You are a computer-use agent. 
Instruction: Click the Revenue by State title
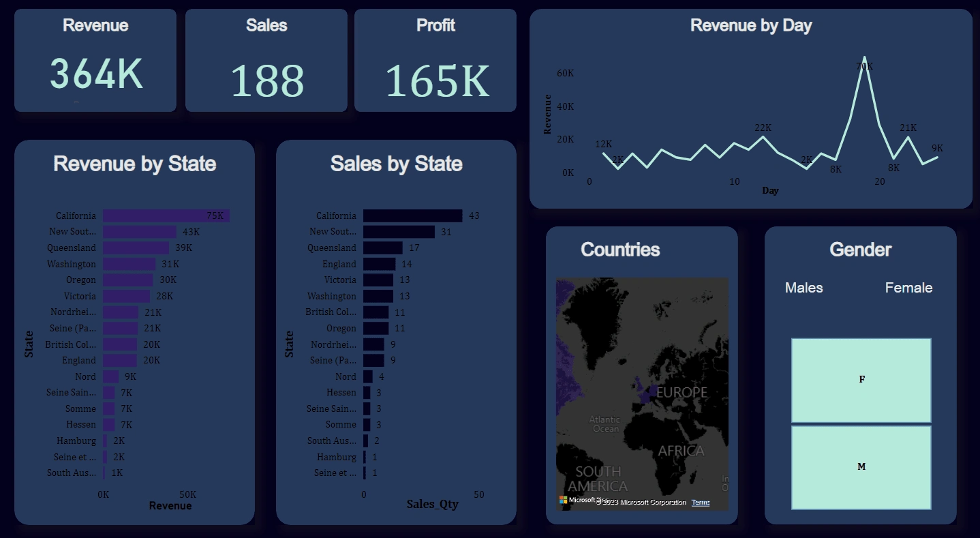click(135, 164)
